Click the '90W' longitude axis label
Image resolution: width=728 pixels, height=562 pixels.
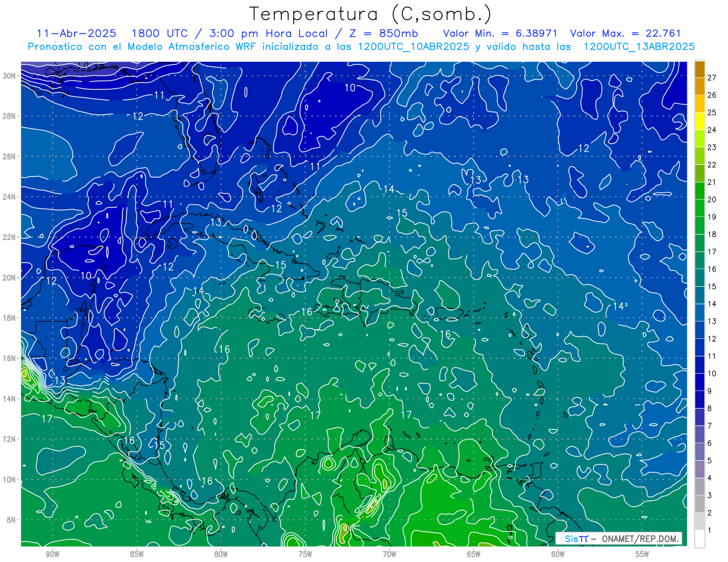click(x=52, y=554)
